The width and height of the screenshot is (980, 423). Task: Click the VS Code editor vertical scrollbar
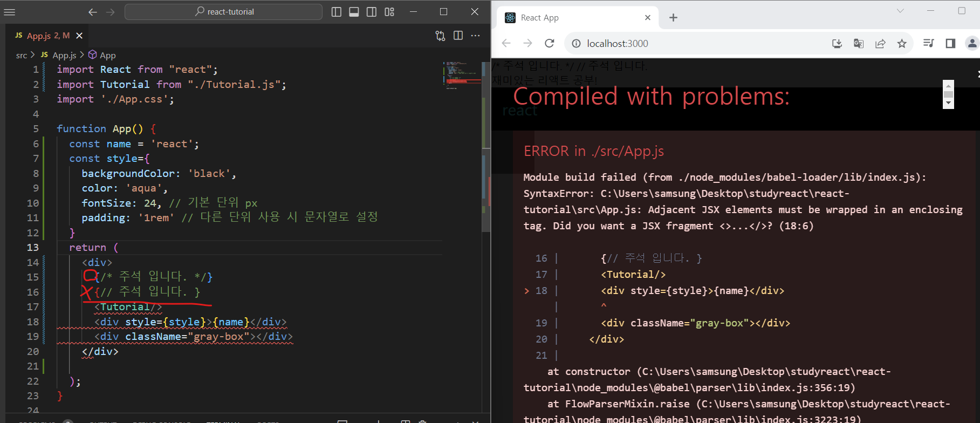point(486,146)
